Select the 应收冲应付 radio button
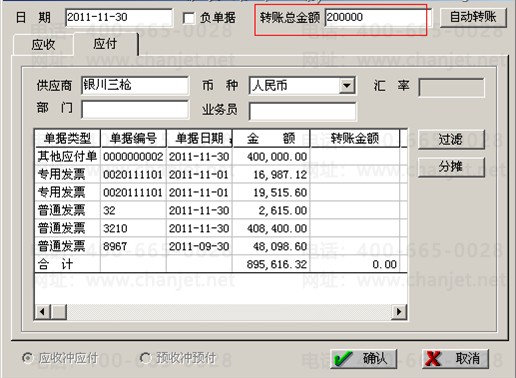Image resolution: width=516 pixels, height=378 pixels. pos(27,358)
